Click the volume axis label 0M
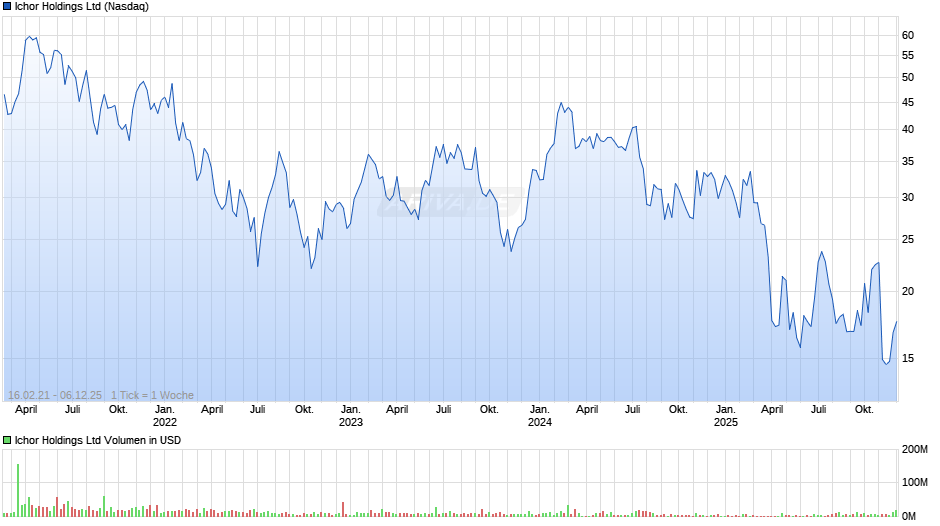The height and width of the screenshot is (526, 940). 909,516
